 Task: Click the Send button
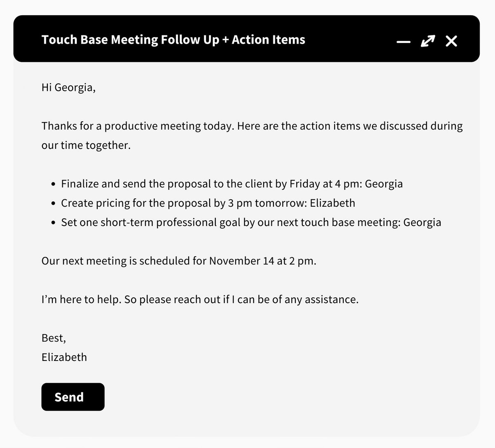(x=73, y=397)
